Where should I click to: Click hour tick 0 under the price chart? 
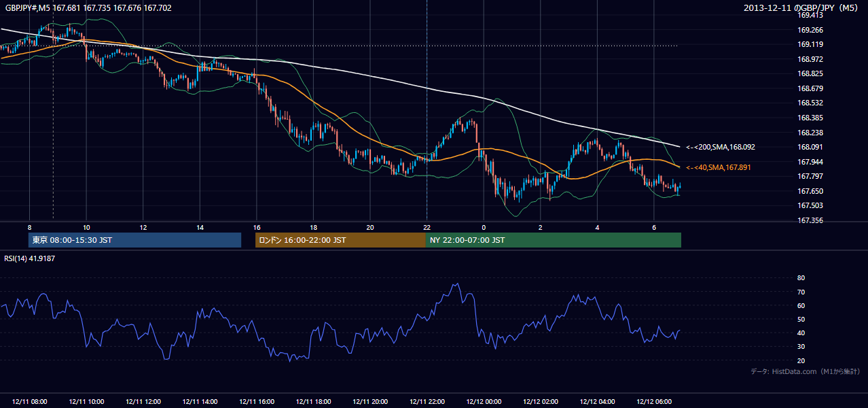pyautogui.click(x=484, y=227)
